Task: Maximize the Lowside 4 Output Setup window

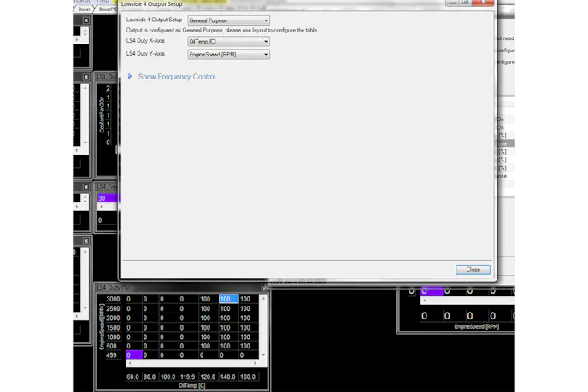Action: (464, 3)
